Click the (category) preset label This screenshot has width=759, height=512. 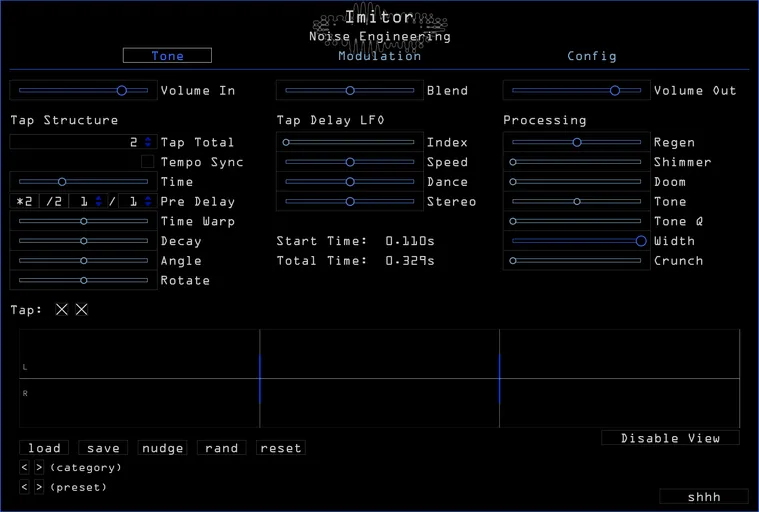86,467
